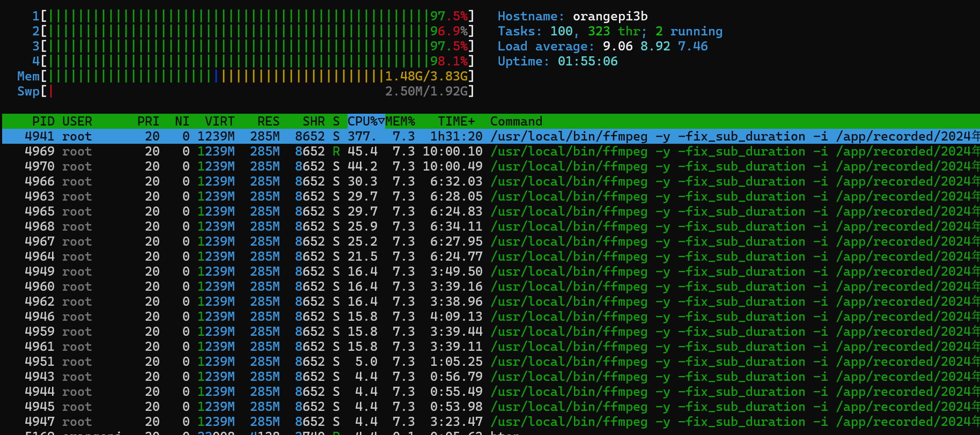Image resolution: width=980 pixels, height=435 pixels.
Task: Sort by the PID column header
Action: [43, 121]
